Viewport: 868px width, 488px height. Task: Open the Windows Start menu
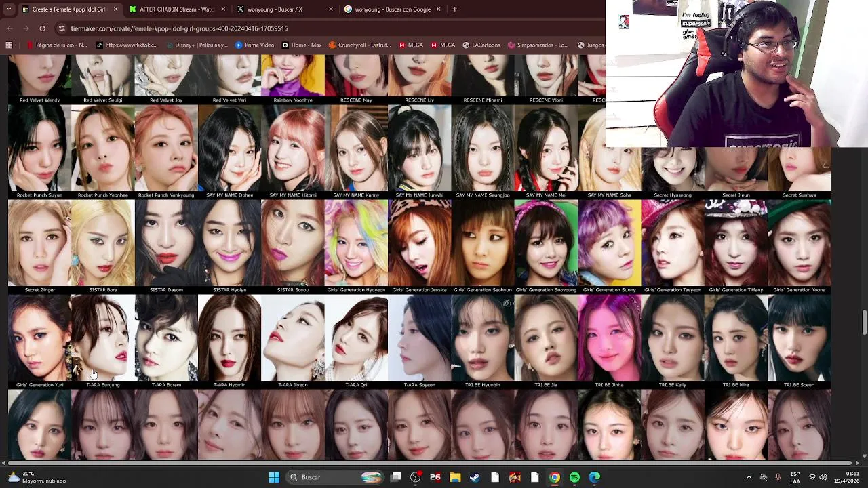pyautogui.click(x=274, y=477)
